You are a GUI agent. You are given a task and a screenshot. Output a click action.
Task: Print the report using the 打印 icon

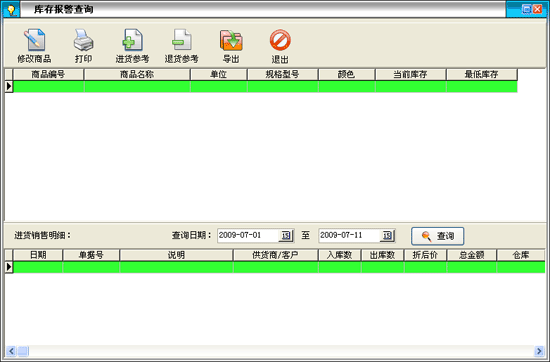[83, 46]
